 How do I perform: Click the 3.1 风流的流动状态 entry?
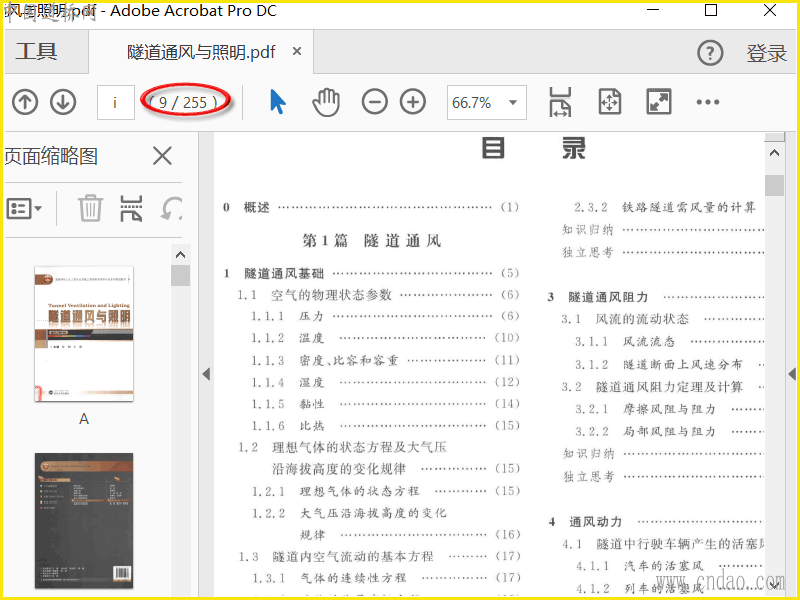(663, 319)
